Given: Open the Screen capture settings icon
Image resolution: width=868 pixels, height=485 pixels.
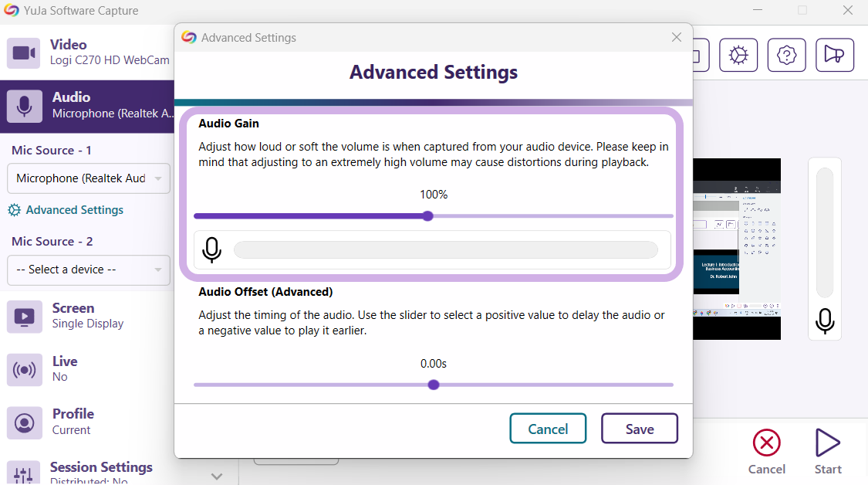Looking at the screenshot, I should click(24, 317).
